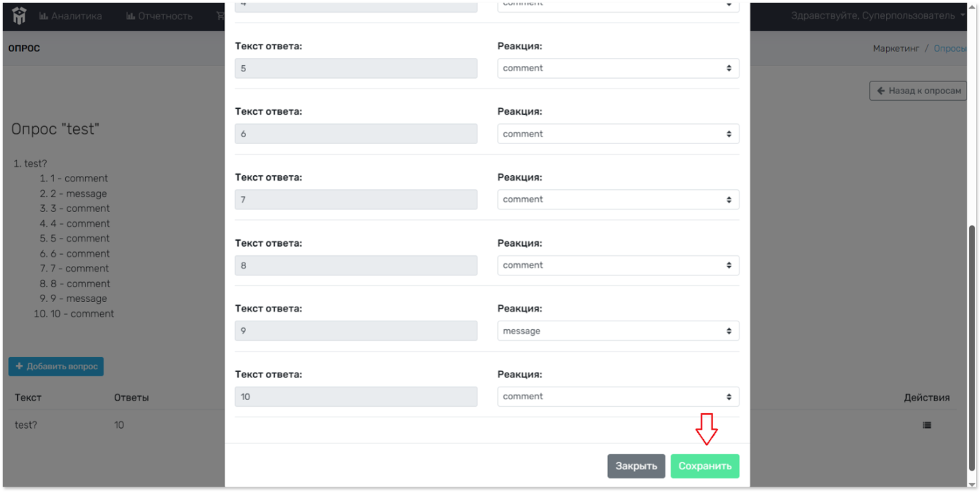Open the list actions icon for test?
The height and width of the screenshot is (492, 980).
pos(927,425)
